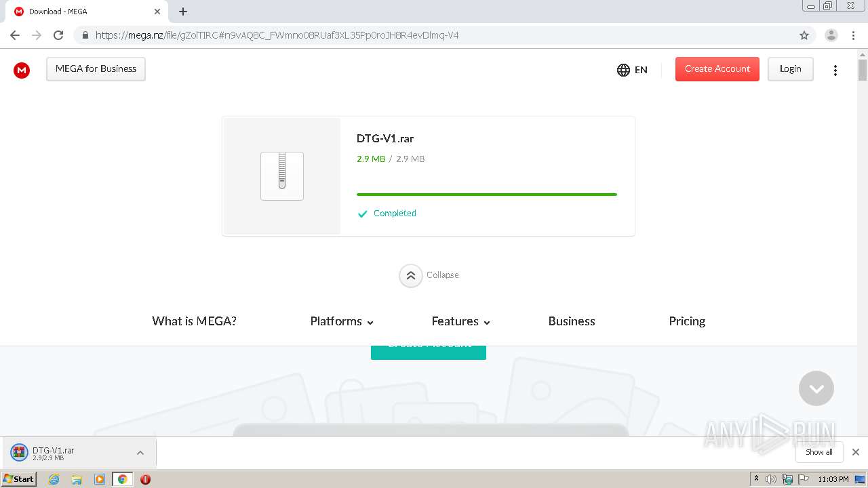Collapse the section with double-chevron

tap(410, 275)
